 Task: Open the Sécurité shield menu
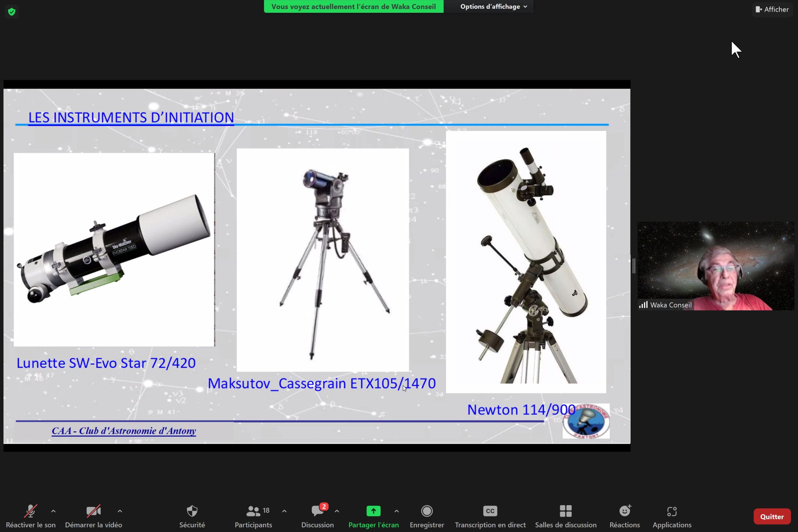[192, 516]
